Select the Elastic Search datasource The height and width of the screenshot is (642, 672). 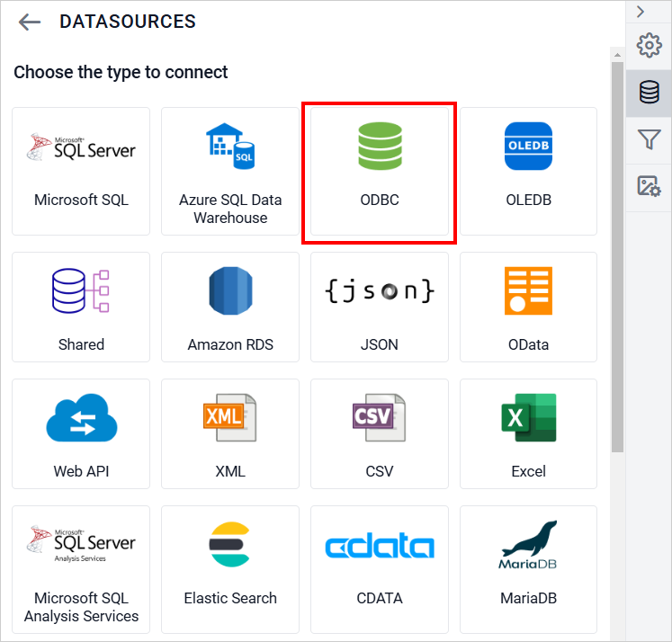[x=230, y=569]
